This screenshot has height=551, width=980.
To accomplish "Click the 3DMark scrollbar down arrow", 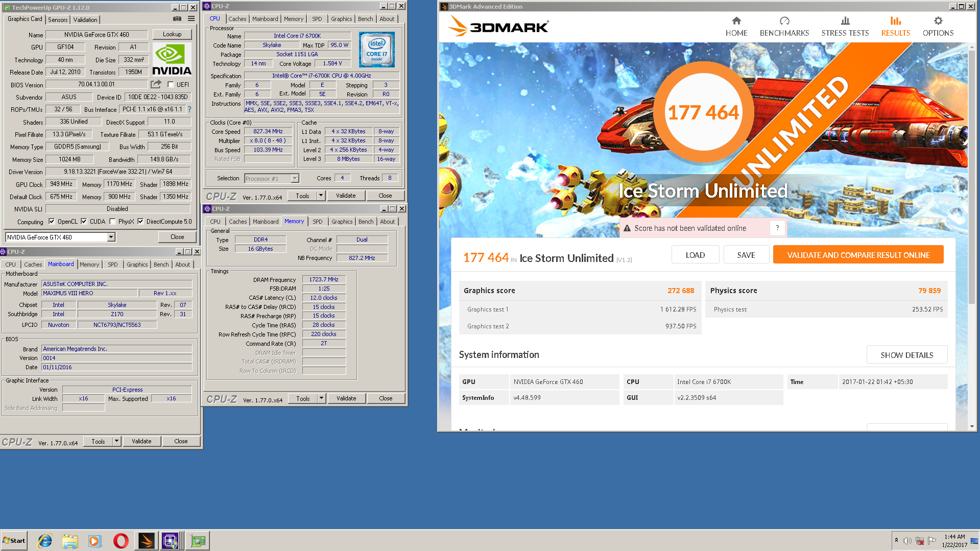I will [x=972, y=426].
